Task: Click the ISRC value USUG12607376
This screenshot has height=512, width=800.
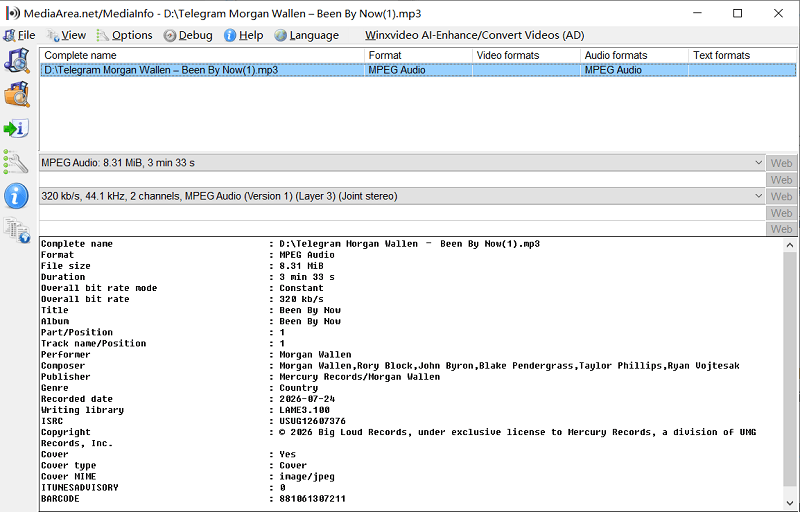Action: 312,421
